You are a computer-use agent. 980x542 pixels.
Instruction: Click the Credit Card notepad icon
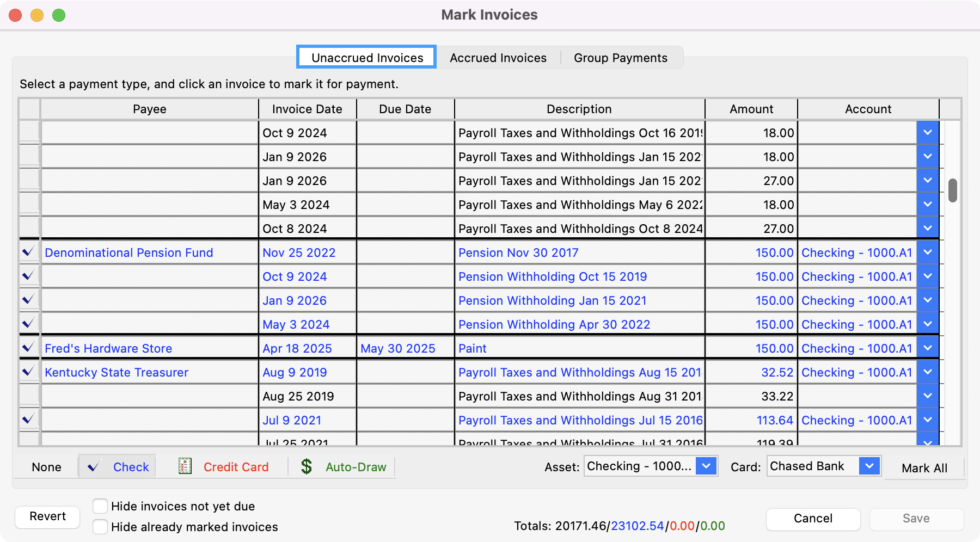pos(185,466)
